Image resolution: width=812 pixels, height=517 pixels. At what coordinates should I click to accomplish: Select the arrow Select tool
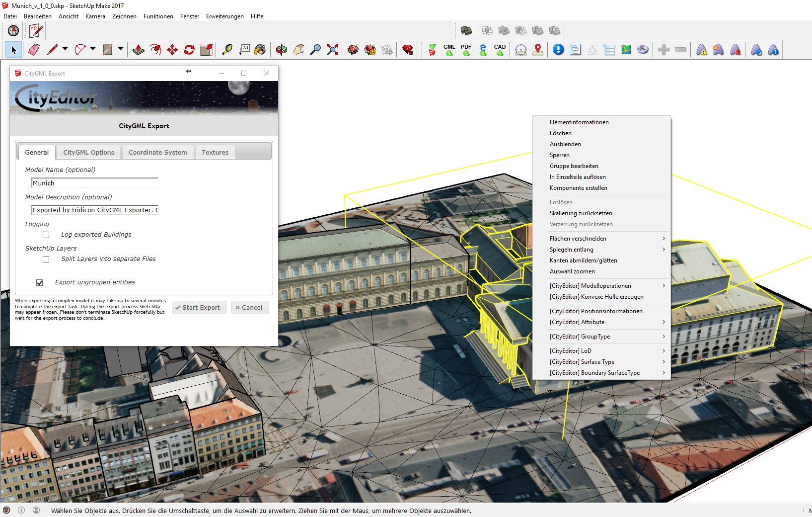click(x=13, y=50)
